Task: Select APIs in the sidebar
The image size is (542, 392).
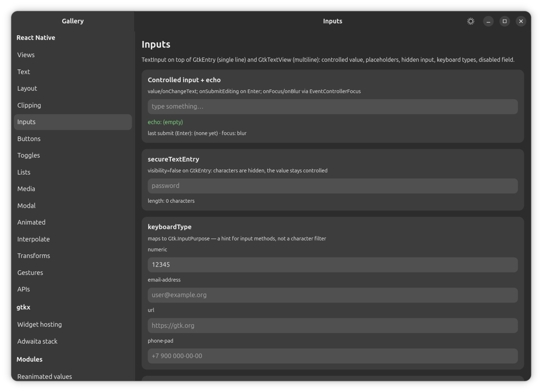Action: click(73, 289)
